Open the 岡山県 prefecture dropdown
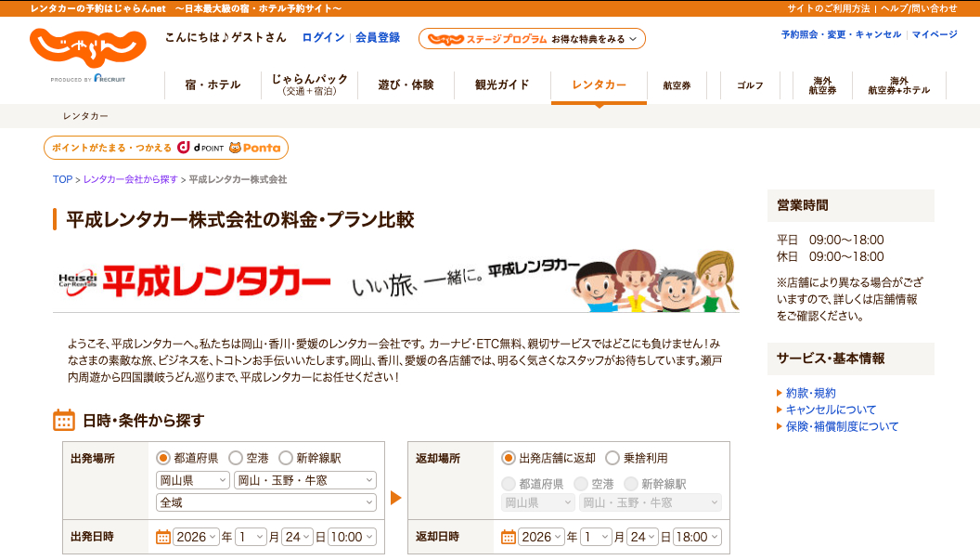980x560 pixels. point(192,480)
